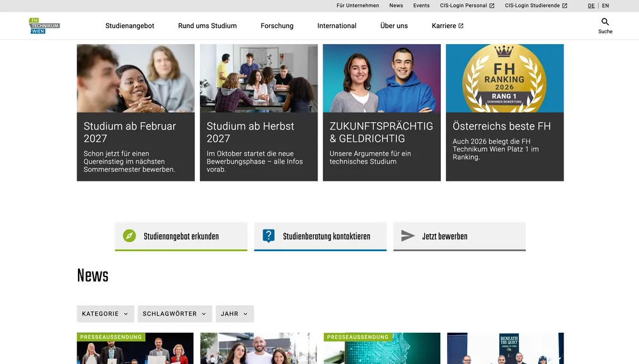This screenshot has height=364, width=639.
Task: Click the blue question mark icon
Action: point(268,236)
